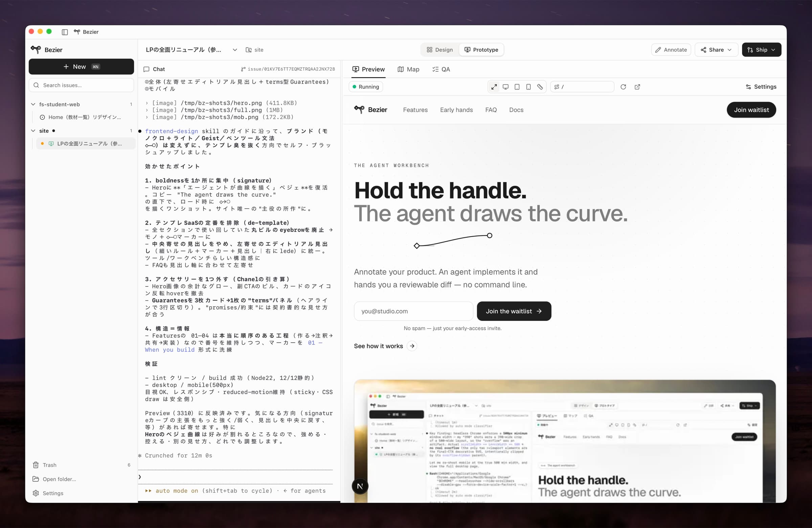Click the Chat panel header
Screen dimensions: 812x528
[154, 69]
